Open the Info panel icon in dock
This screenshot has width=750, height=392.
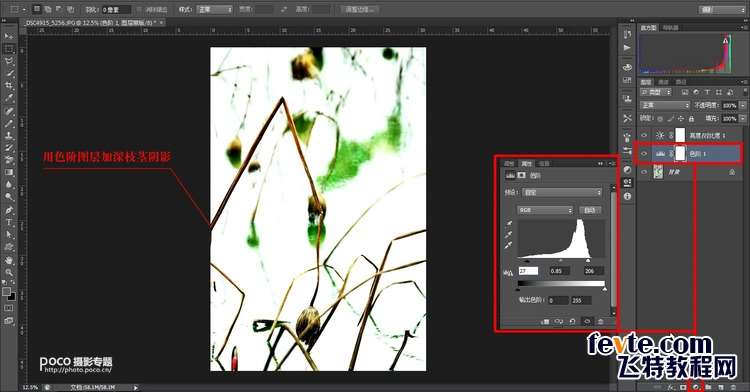click(x=628, y=196)
